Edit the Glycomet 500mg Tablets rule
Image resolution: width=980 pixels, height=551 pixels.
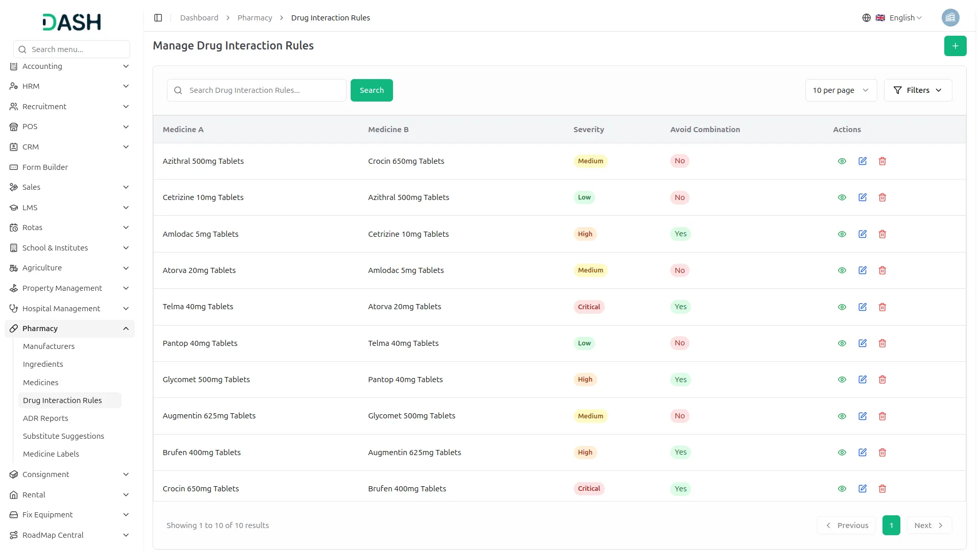862,380
